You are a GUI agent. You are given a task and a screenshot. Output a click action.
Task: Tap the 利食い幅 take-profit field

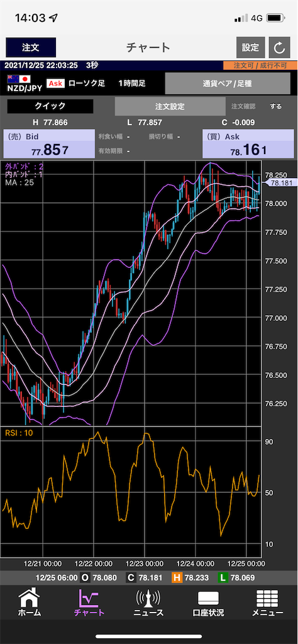(114, 136)
